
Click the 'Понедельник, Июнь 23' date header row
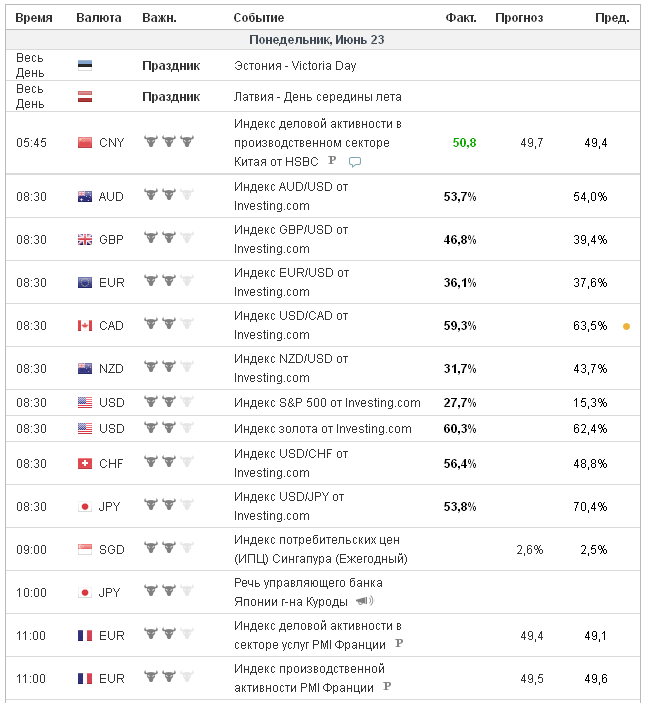click(x=316, y=40)
